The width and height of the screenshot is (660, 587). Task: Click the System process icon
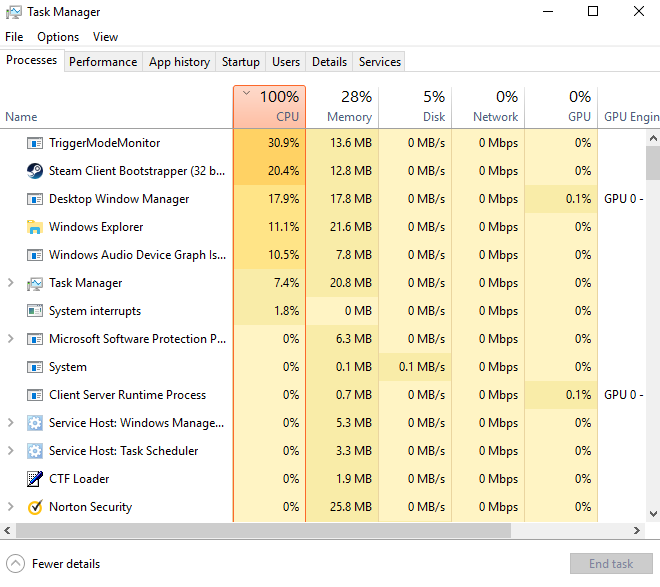35,367
